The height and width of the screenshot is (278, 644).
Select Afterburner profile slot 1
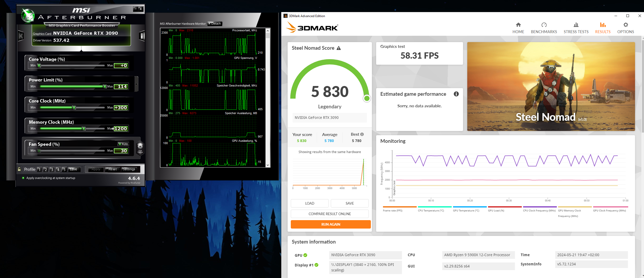(x=40, y=169)
